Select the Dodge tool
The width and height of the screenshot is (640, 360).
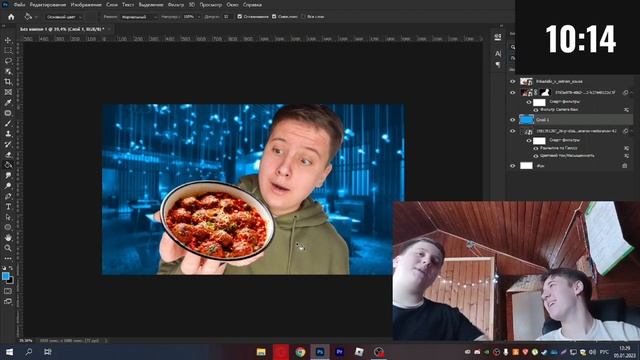[x=8, y=186]
